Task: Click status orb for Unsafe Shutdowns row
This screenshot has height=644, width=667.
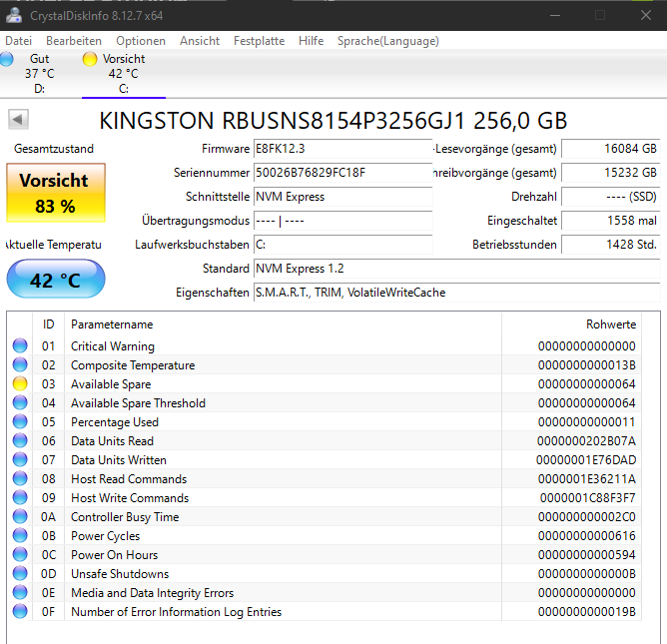Action: pyautogui.click(x=20, y=573)
